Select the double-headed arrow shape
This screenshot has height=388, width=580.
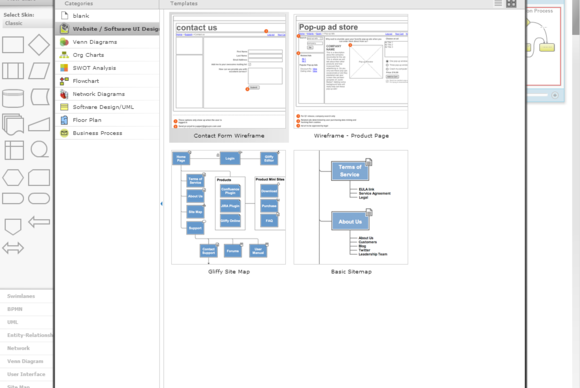(x=13, y=248)
